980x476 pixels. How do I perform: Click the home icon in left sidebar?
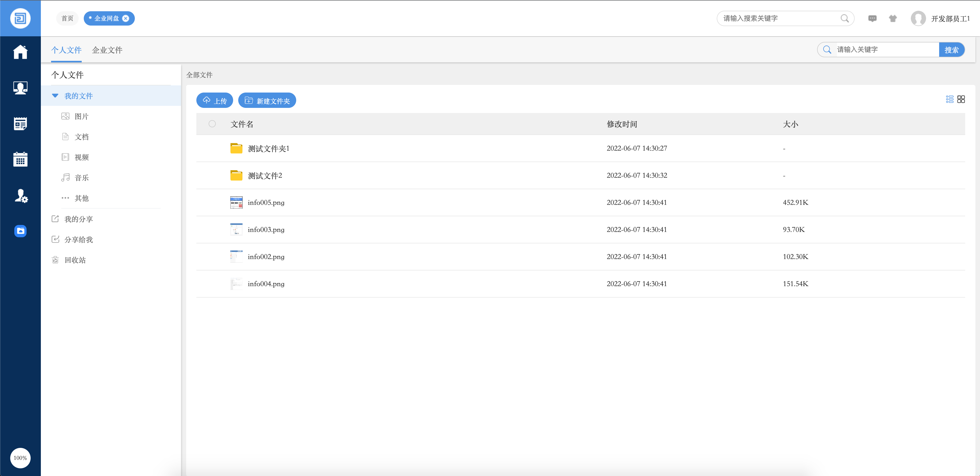20,52
